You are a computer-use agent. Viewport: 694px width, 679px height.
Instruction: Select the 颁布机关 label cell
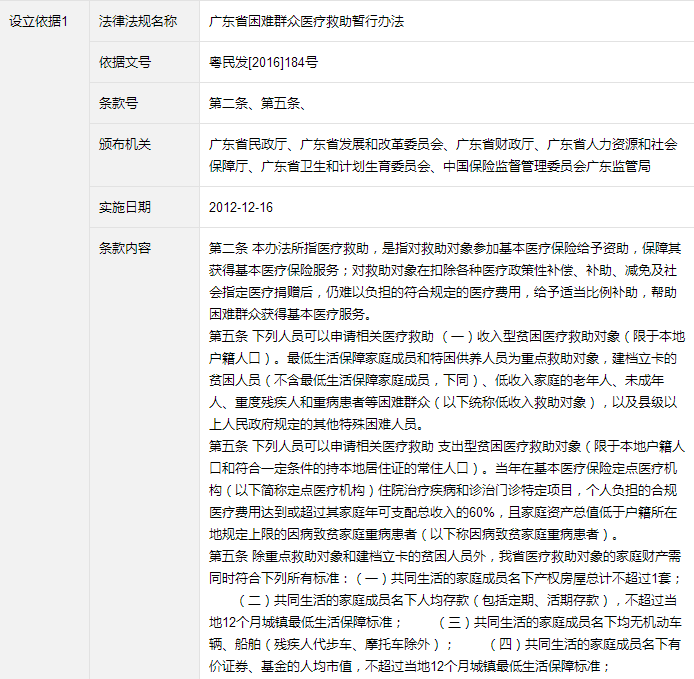[144, 155]
